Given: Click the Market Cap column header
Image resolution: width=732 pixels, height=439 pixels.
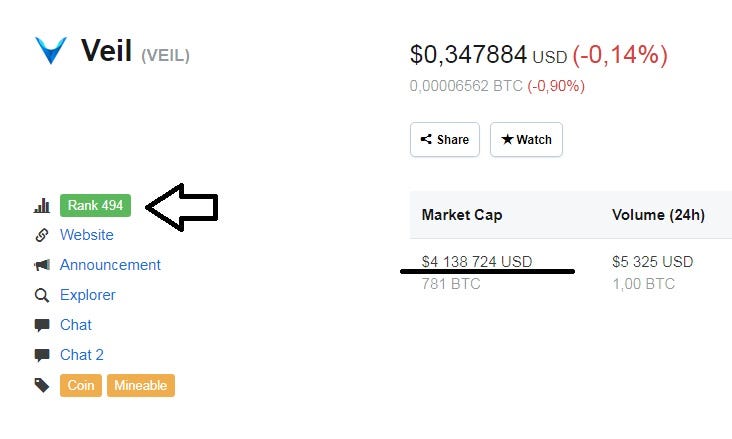Looking at the screenshot, I should [x=462, y=215].
